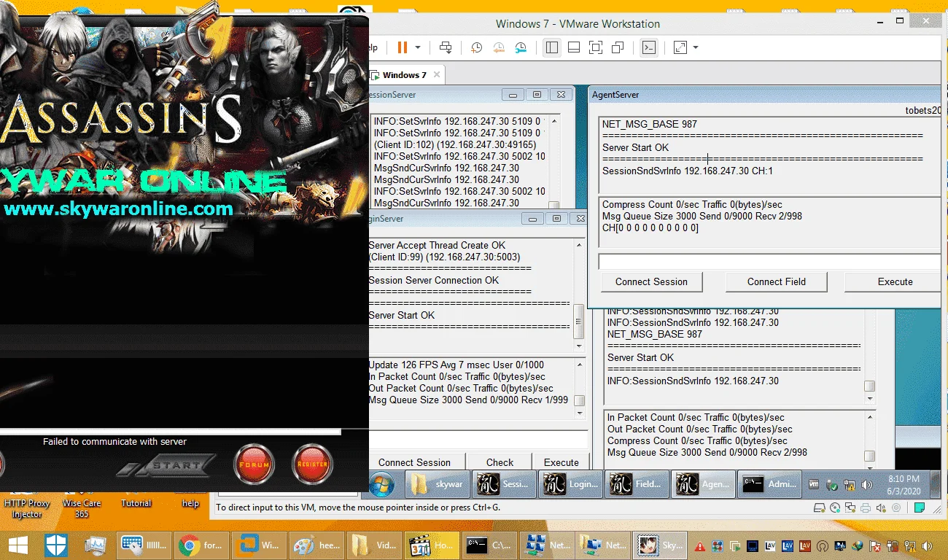
Task: Click Execute in LoginServer window
Action: coord(561,462)
